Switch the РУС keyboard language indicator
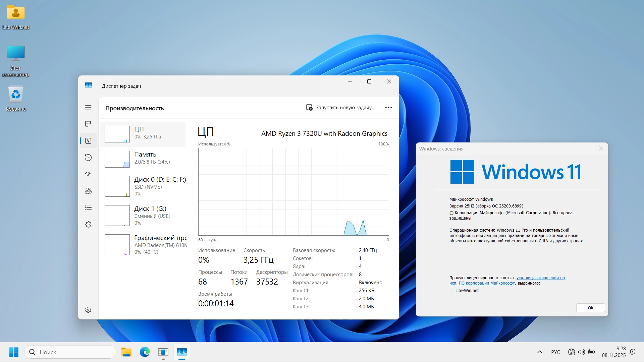The height and width of the screenshot is (362, 644). tap(555, 352)
